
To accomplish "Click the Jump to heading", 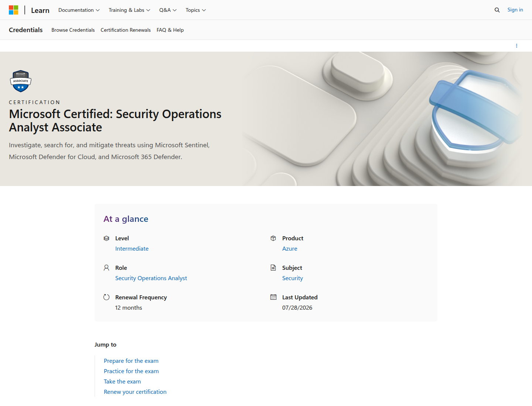I will pyautogui.click(x=105, y=345).
